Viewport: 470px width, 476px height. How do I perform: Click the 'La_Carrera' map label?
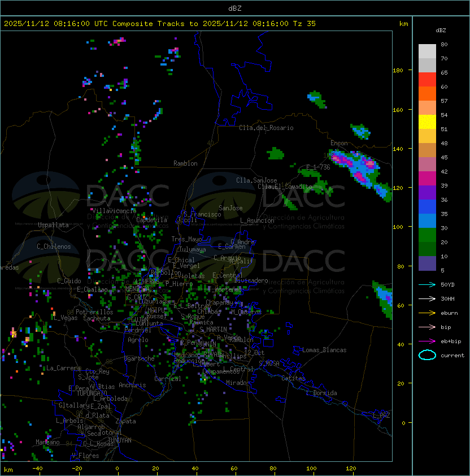pyautogui.click(x=63, y=368)
